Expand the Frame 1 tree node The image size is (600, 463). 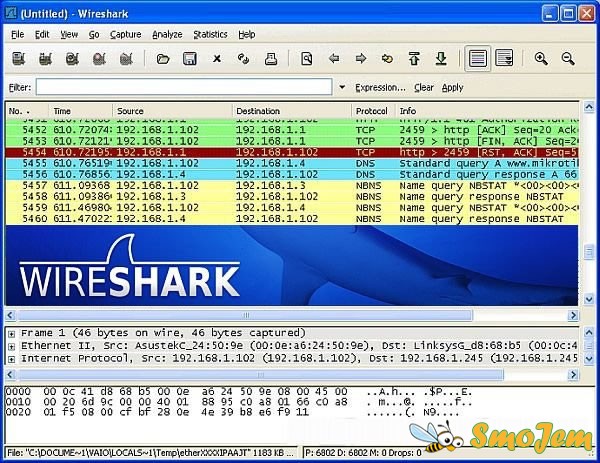pos(11,334)
